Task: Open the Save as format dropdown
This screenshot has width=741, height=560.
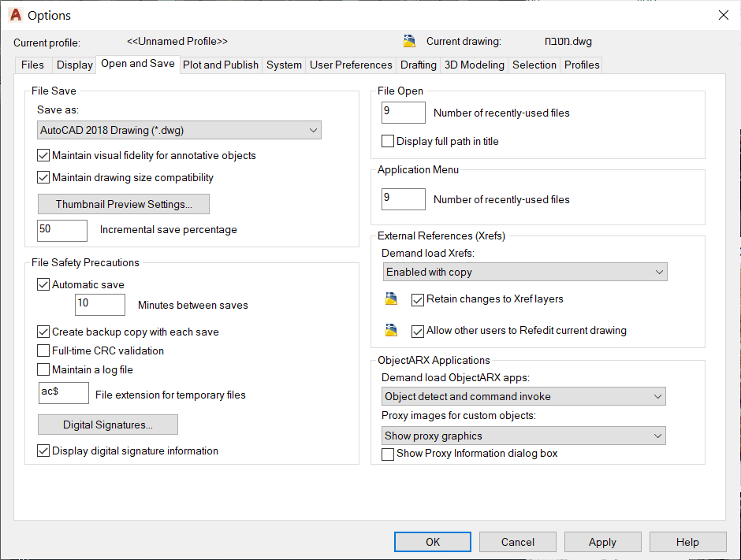Action: pos(179,130)
